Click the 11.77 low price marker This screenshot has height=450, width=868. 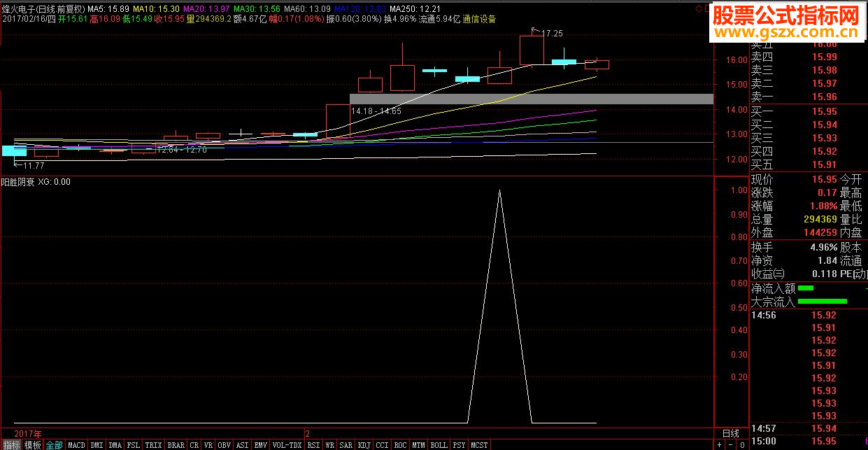[34, 166]
